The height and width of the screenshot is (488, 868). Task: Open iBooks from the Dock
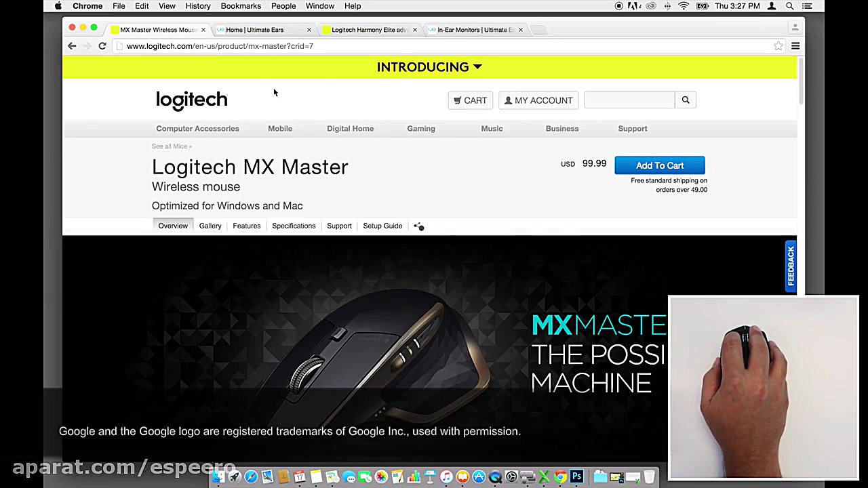click(462, 477)
